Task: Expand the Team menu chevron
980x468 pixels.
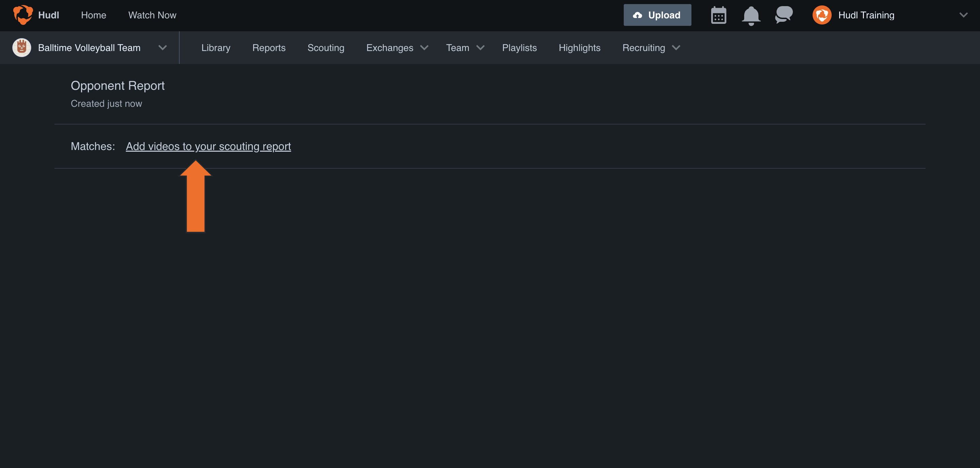Action: (480, 48)
